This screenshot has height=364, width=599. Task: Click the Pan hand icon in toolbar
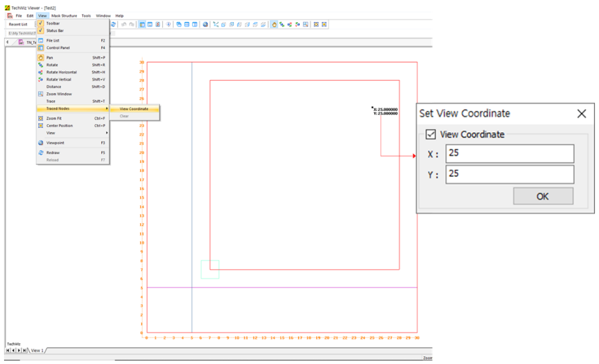[274, 24]
